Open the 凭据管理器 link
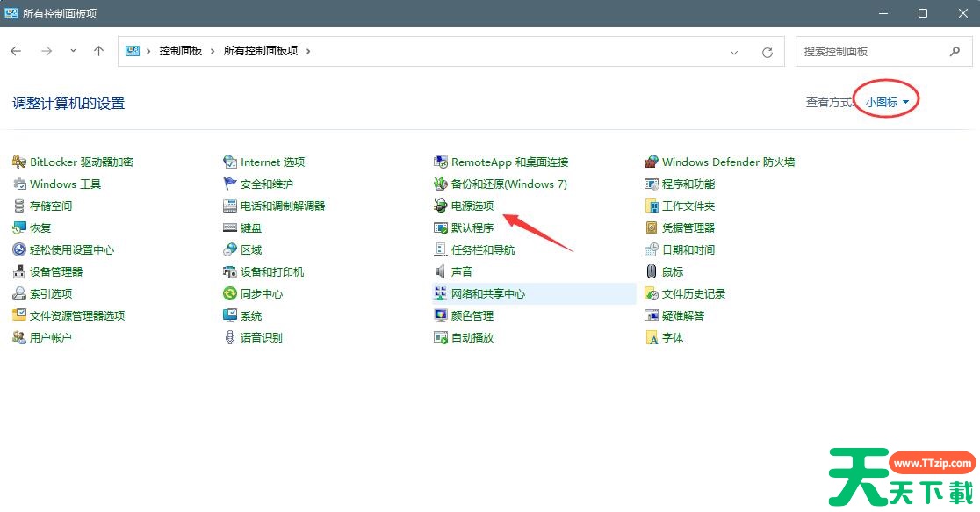 point(688,227)
